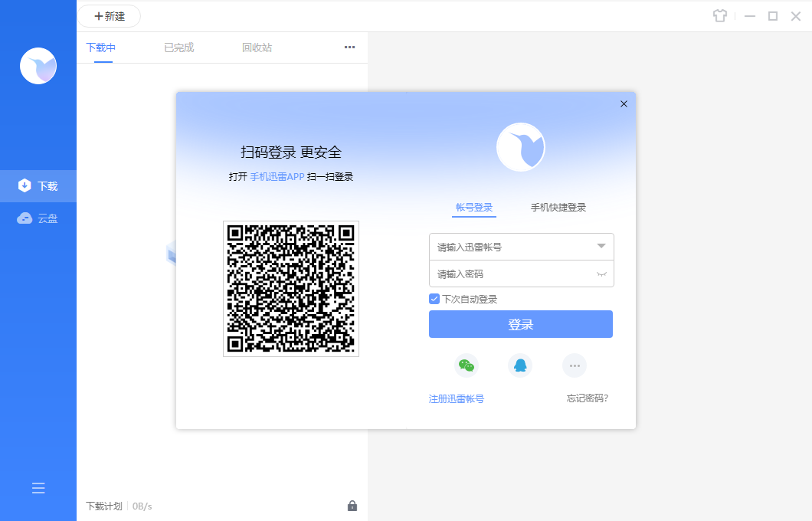The width and height of the screenshot is (812, 521).
Task: Close the login dialog
Action: [624, 104]
